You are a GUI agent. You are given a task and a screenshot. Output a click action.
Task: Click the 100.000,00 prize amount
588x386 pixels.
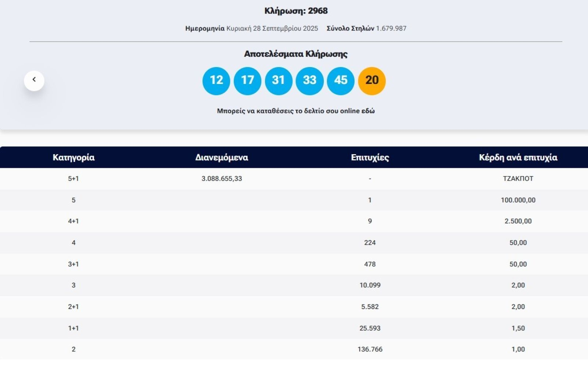(x=518, y=200)
